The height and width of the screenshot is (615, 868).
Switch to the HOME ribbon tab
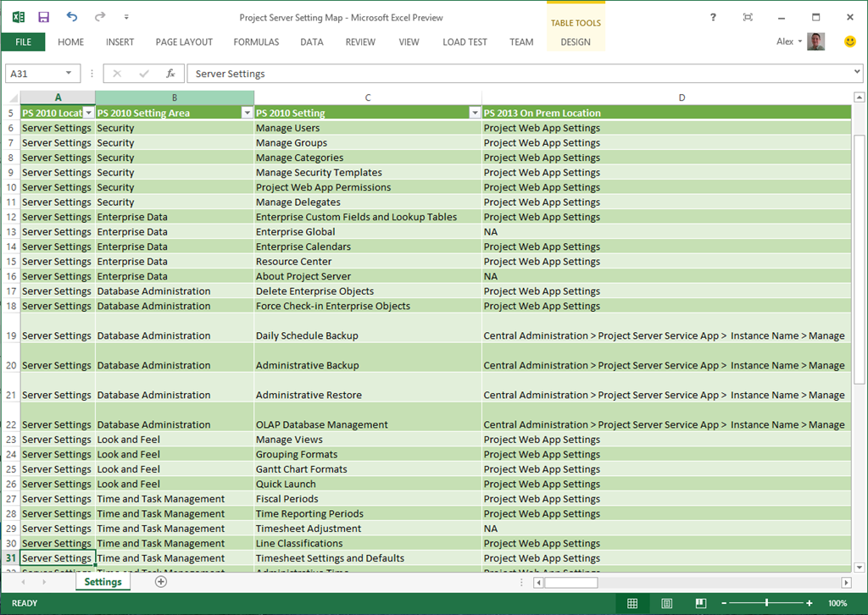tap(71, 42)
